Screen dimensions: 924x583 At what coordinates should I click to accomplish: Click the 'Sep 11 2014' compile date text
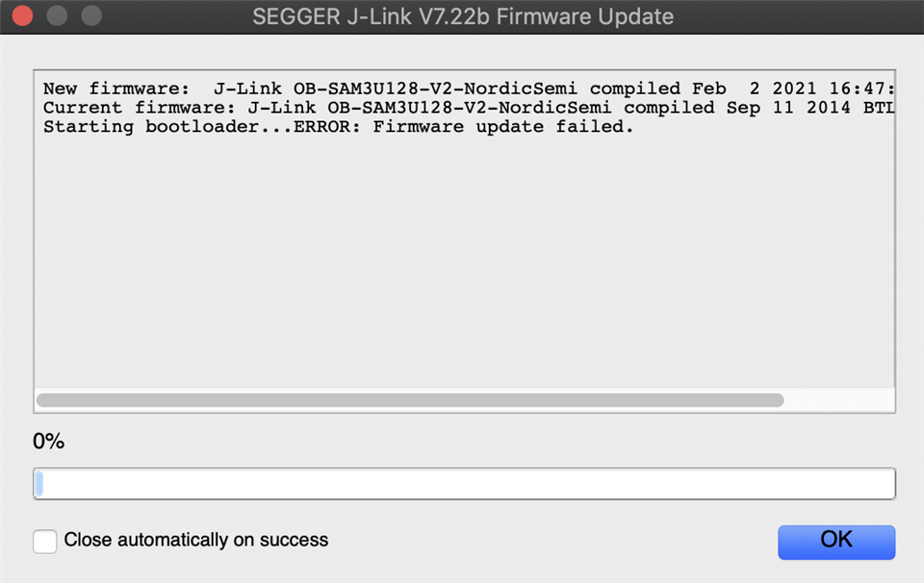click(788, 108)
